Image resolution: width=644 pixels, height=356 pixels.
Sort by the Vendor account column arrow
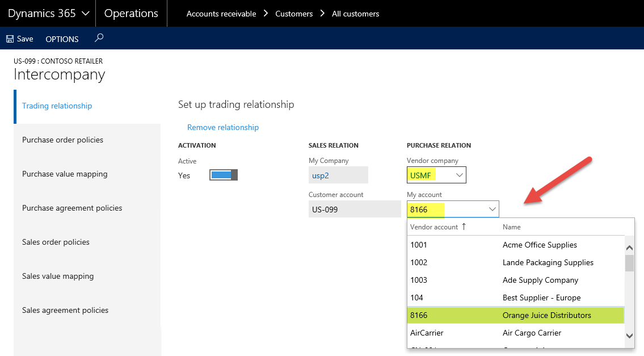click(464, 227)
